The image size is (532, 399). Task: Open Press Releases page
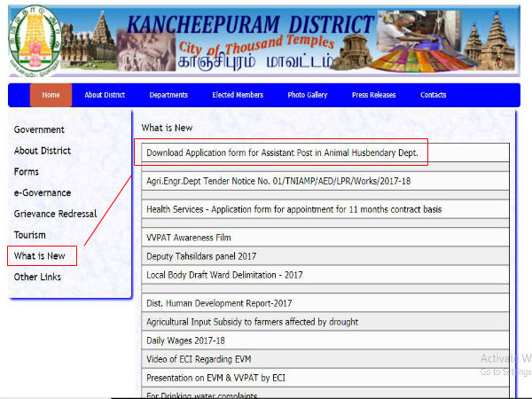373,95
